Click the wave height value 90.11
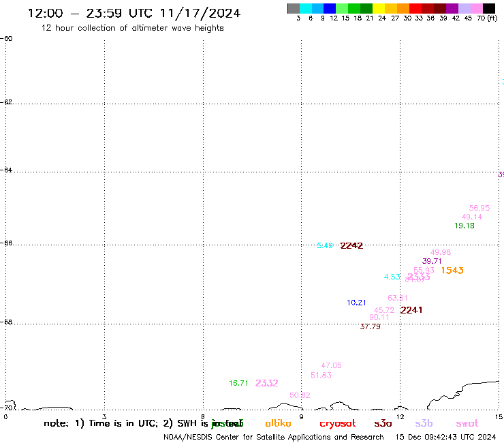 point(379,317)
